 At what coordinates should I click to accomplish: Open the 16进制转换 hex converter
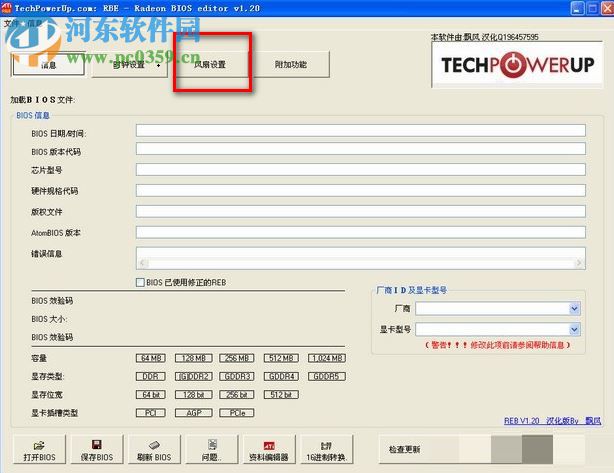click(327, 450)
